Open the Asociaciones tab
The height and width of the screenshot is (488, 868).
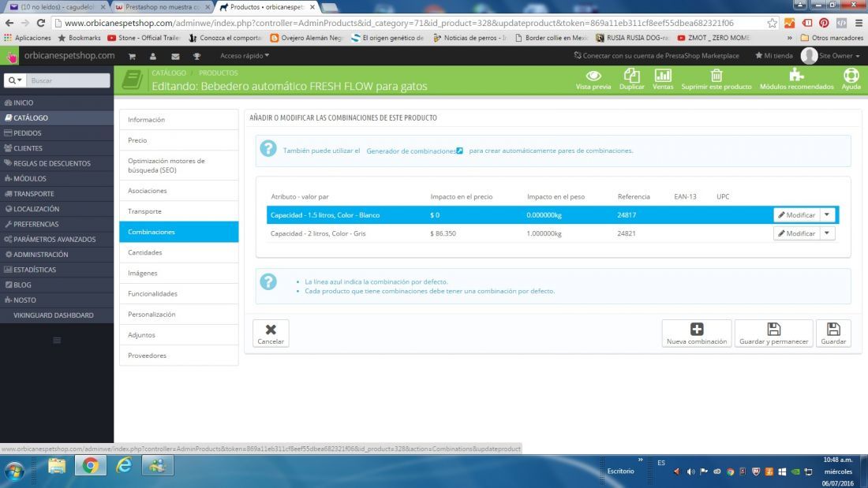pos(179,190)
